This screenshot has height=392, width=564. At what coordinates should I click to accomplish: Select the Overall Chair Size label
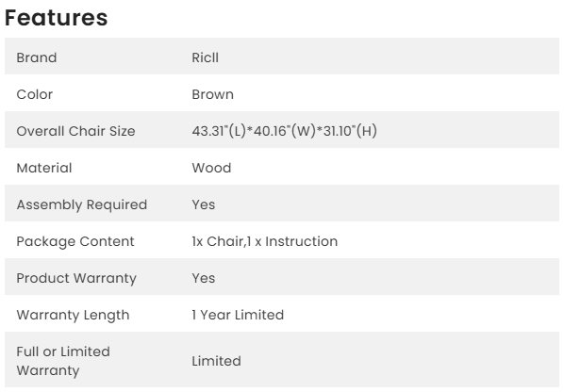[75, 131]
